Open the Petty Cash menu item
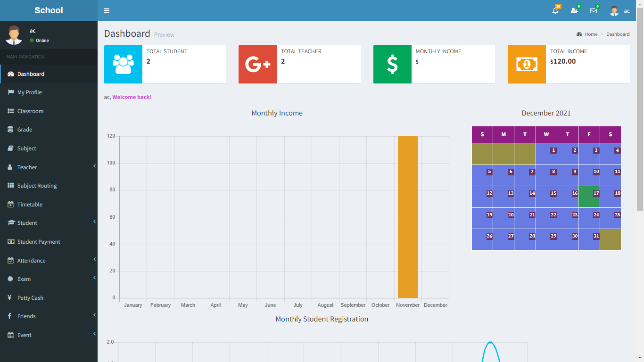Screen dimensions: 644x362 tap(49, 298)
